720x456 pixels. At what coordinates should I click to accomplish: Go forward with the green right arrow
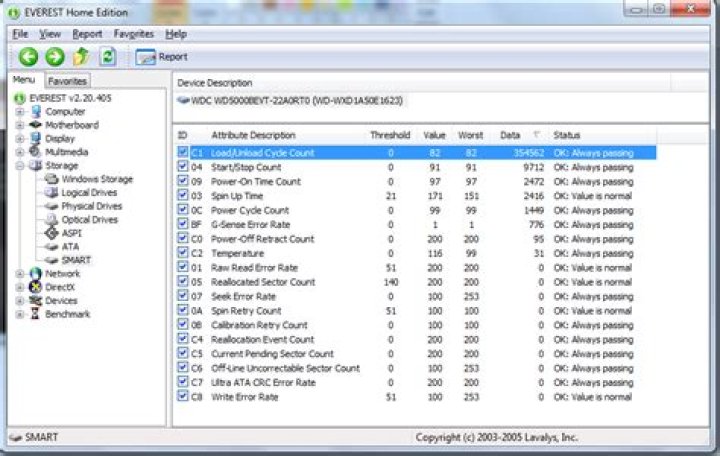pos(55,57)
